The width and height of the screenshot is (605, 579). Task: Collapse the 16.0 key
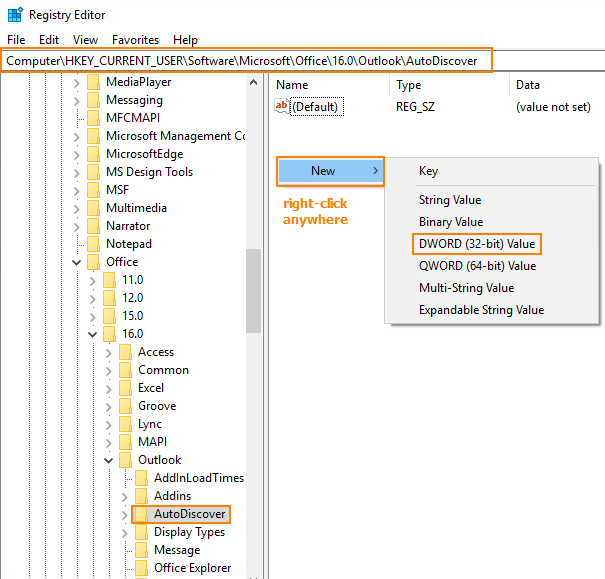pos(93,334)
